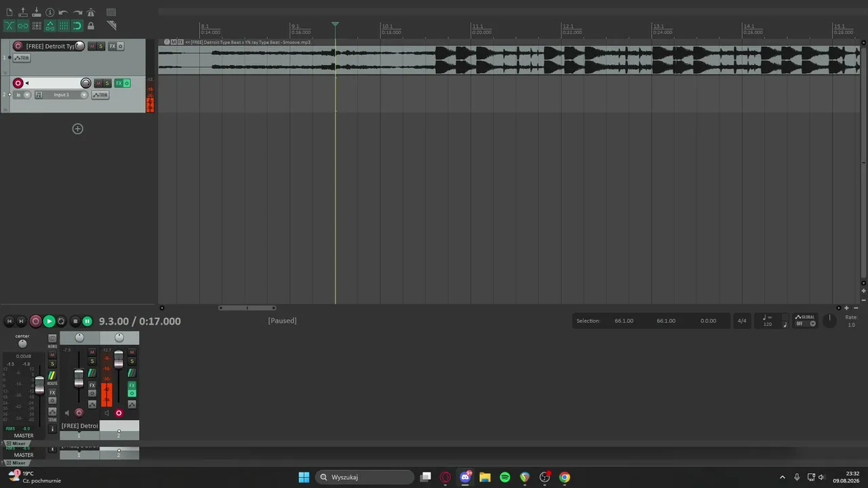Image resolution: width=868 pixels, height=488 pixels.
Task: Toggle the metronome icon
Action: [x=91, y=12]
